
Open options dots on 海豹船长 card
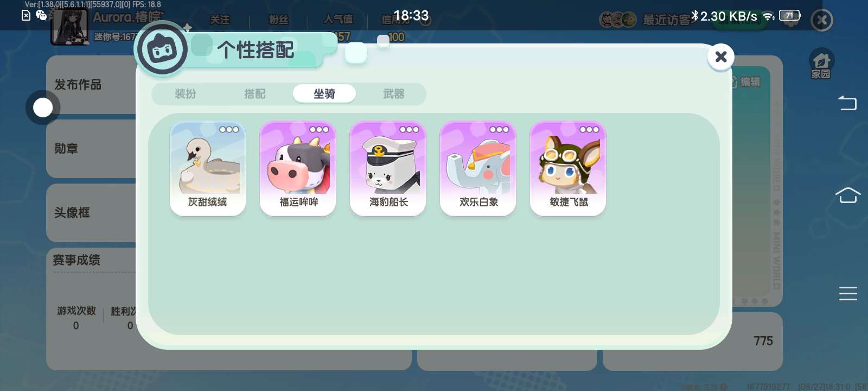[409, 129]
